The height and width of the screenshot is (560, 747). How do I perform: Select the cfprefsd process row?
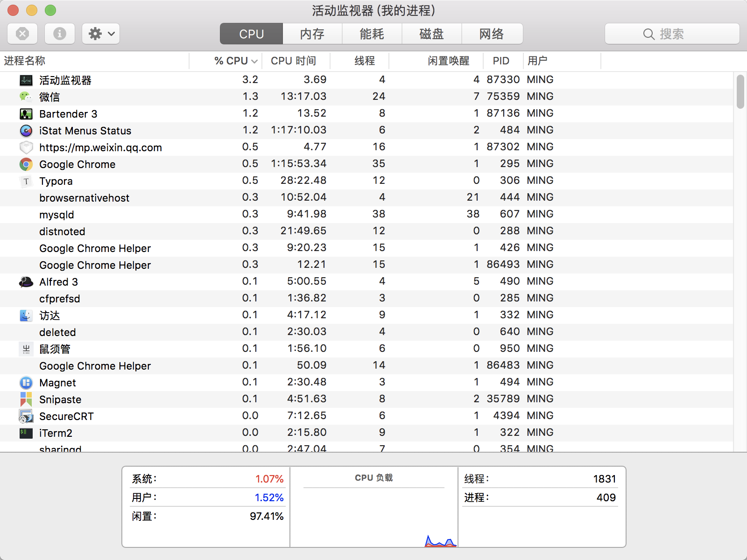[x=366, y=299]
